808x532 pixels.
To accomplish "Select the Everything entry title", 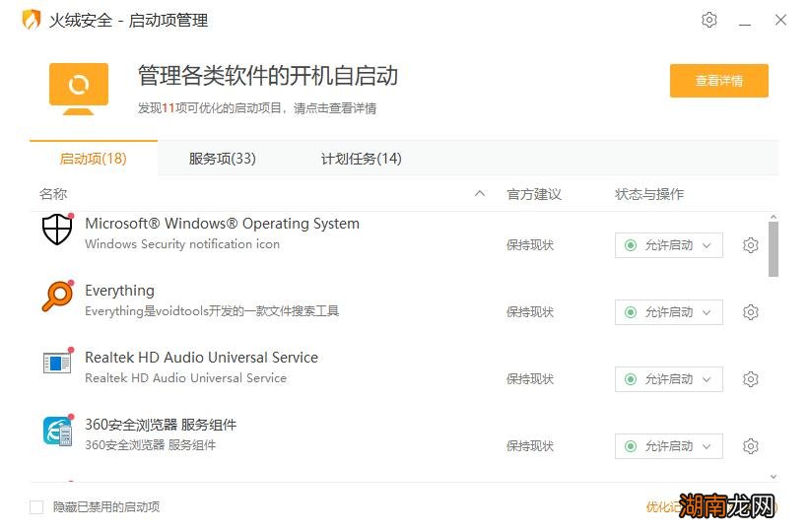I will pyautogui.click(x=119, y=291).
